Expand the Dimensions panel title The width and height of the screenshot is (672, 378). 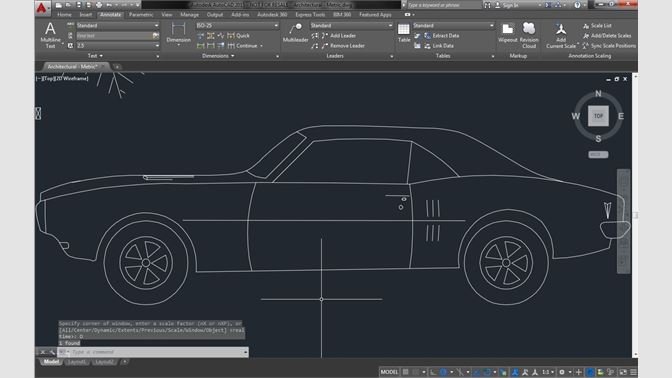(x=218, y=56)
